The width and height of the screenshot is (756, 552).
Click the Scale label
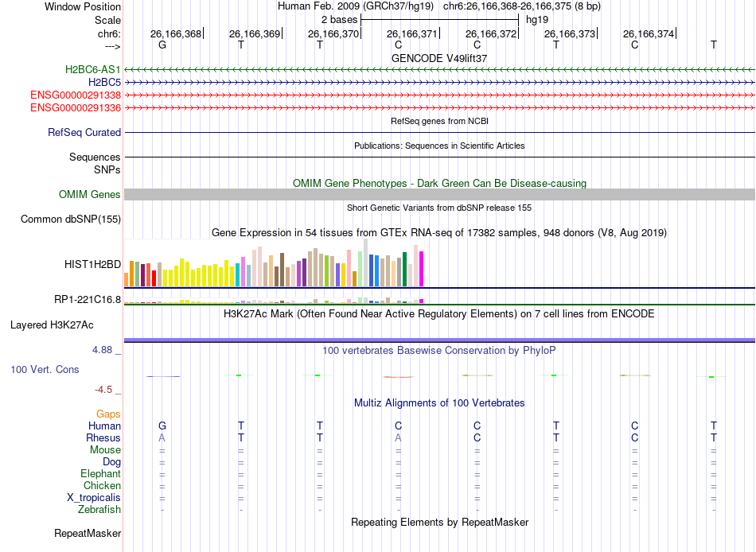(107, 20)
